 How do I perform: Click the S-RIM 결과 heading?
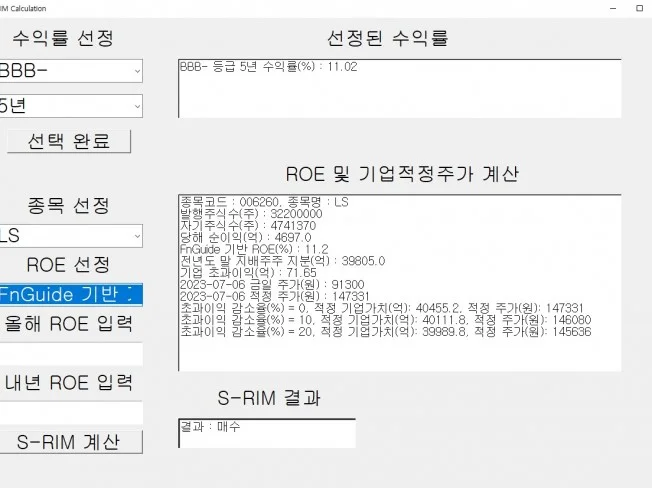pos(269,397)
